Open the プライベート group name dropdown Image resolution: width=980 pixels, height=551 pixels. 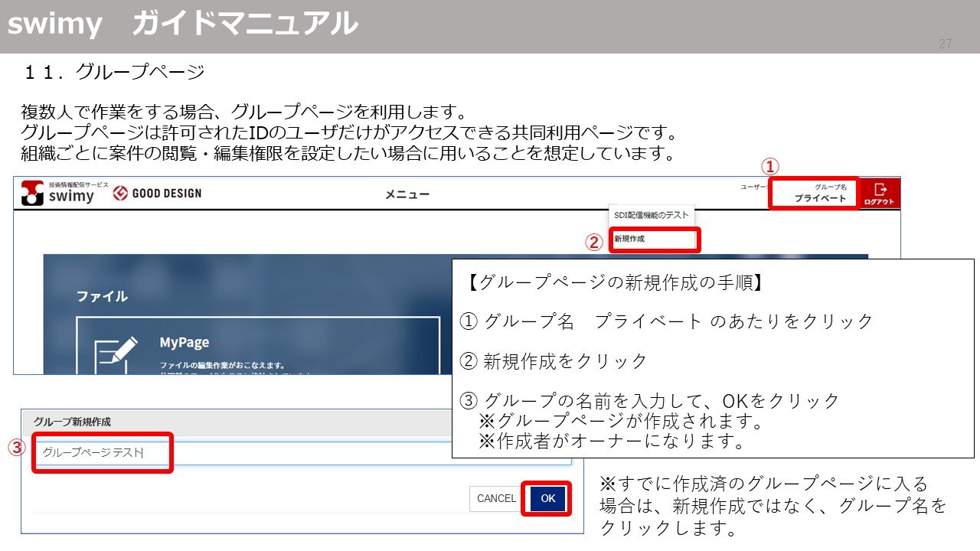coord(814,193)
